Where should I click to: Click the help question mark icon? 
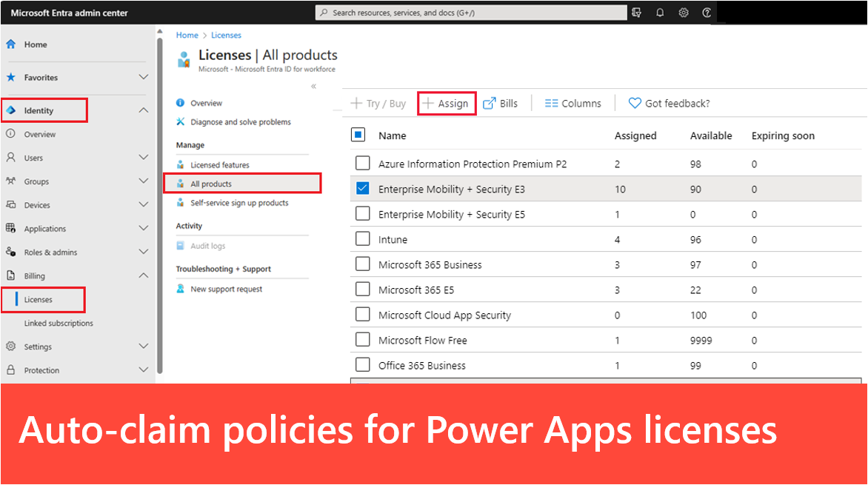[707, 13]
